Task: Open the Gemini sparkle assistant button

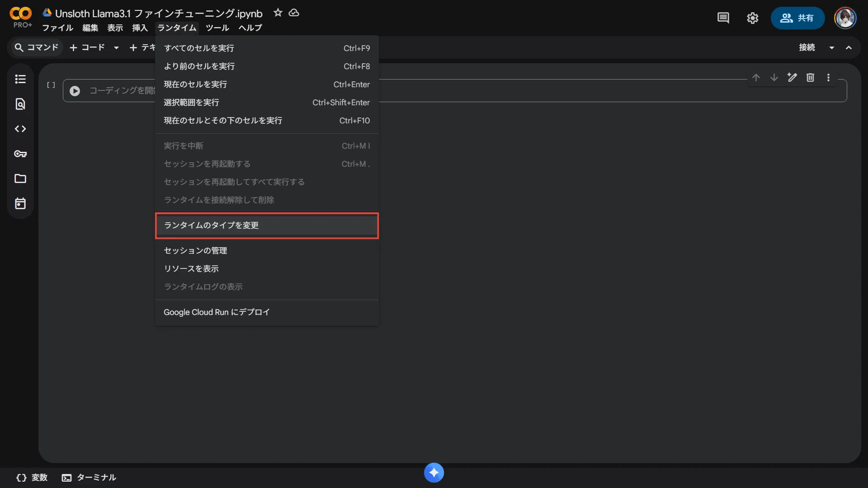Action: tap(434, 473)
